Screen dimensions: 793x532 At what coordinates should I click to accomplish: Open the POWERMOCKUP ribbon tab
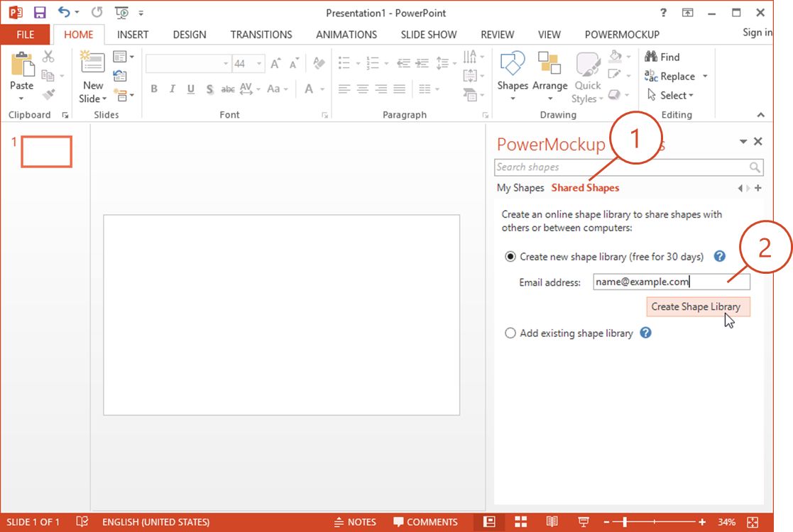pos(622,34)
